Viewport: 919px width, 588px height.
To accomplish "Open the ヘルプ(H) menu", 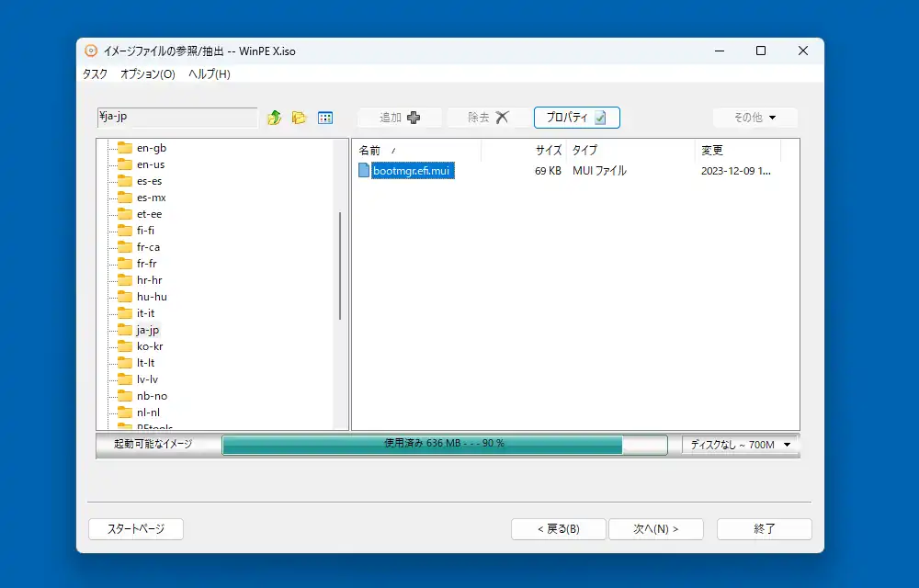I will point(210,74).
